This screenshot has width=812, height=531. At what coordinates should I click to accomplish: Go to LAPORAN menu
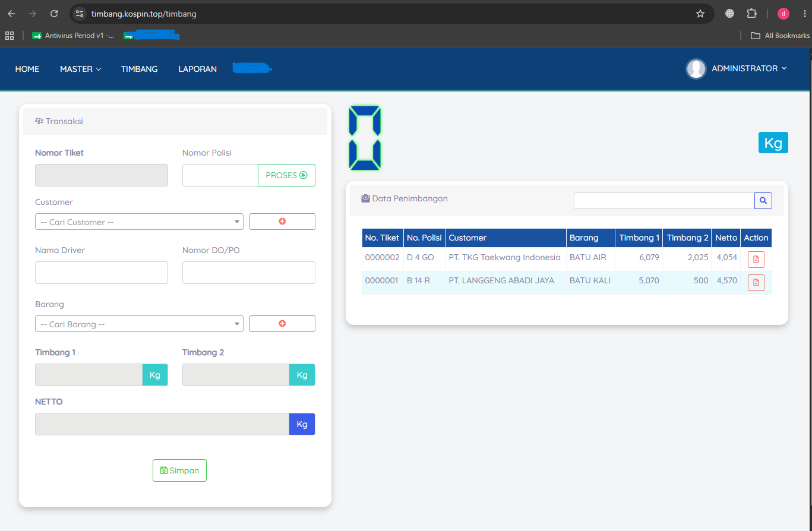pos(198,69)
